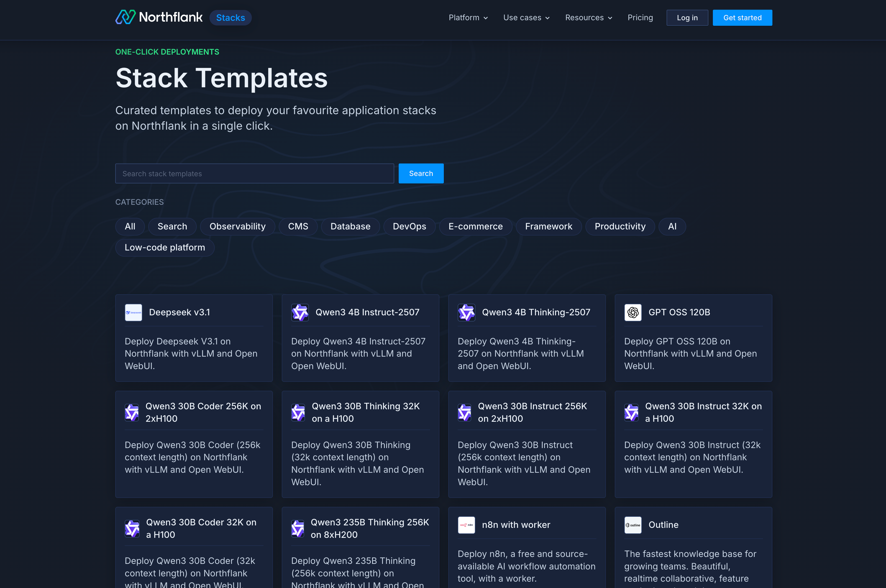Filter by E-commerce category

click(475, 226)
